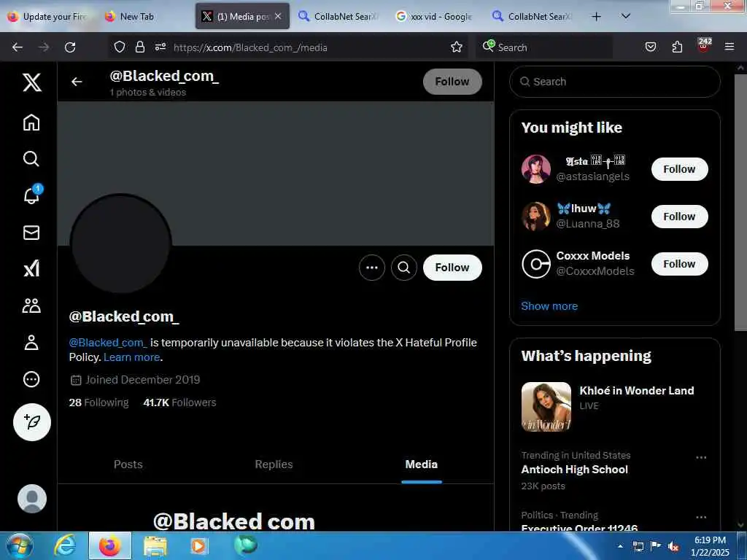Open Grok icon in sidebar
The width and height of the screenshot is (747, 560).
pyautogui.click(x=31, y=268)
